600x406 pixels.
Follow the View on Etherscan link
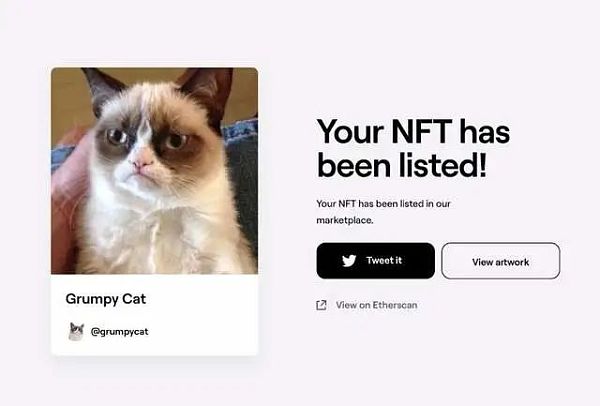click(376, 305)
